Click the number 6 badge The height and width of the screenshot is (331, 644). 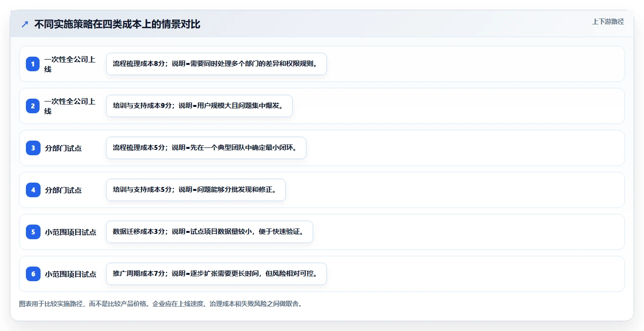(x=33, y=274)
